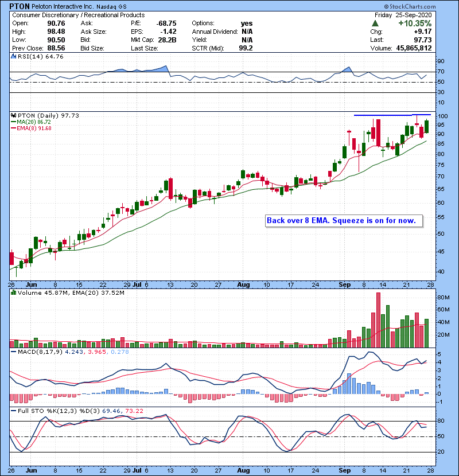Click the RSI(14) indicator icon
The height and width of the screenshot is (476, 459).
pos(14,56)
